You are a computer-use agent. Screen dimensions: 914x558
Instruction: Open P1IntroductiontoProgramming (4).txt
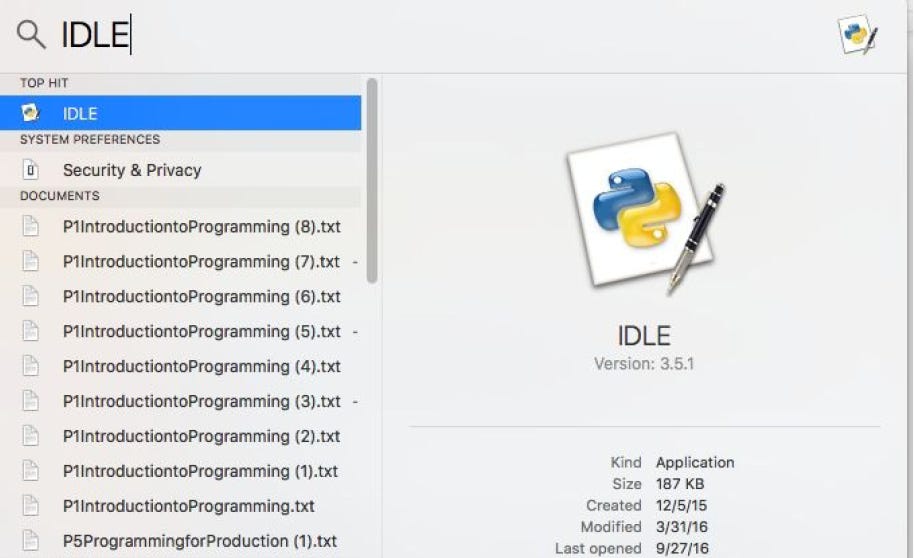click(181, 366)
